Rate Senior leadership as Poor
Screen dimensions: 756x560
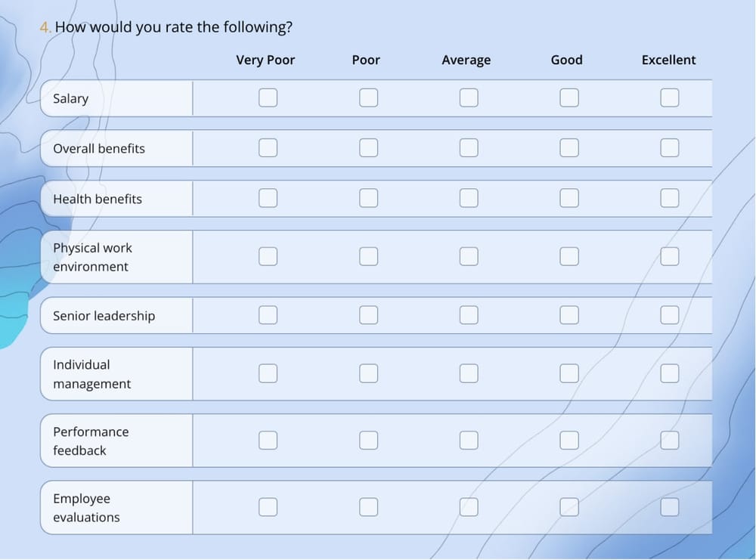[x=368, y=315]
